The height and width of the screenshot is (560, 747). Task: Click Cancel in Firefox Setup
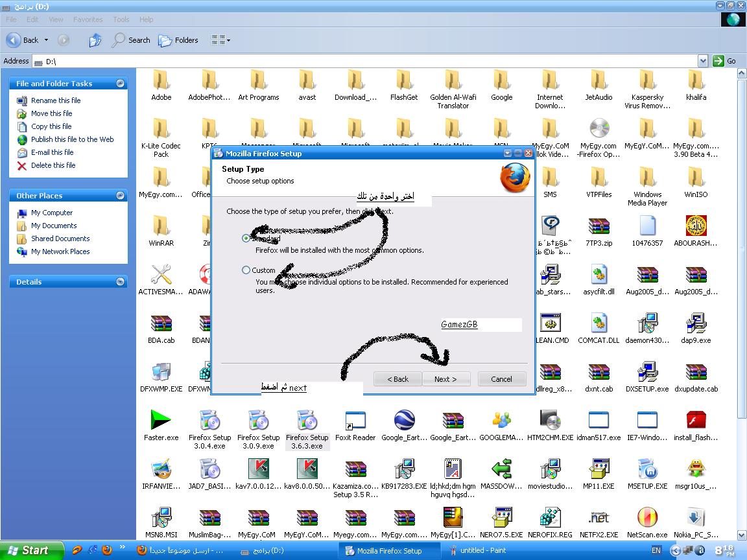pyautogui.click(x=502, y=379)
